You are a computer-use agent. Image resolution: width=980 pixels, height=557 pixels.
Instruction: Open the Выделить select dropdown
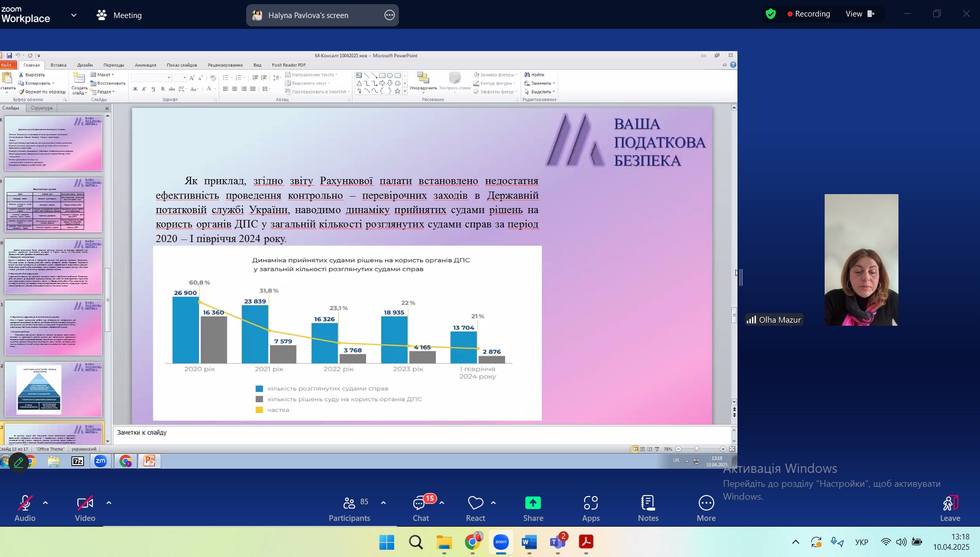pos(539,92)
